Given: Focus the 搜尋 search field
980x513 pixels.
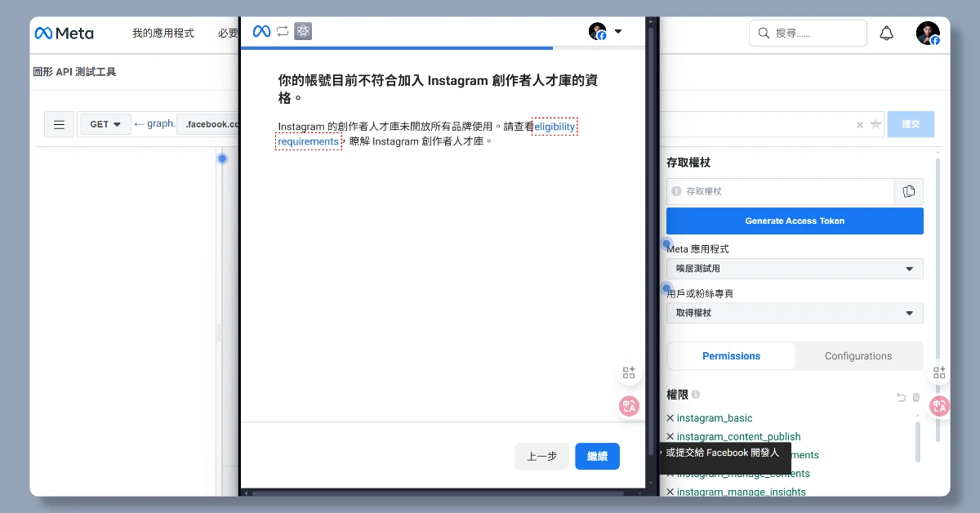Looking at the screenshot, I should click(808, 33).
